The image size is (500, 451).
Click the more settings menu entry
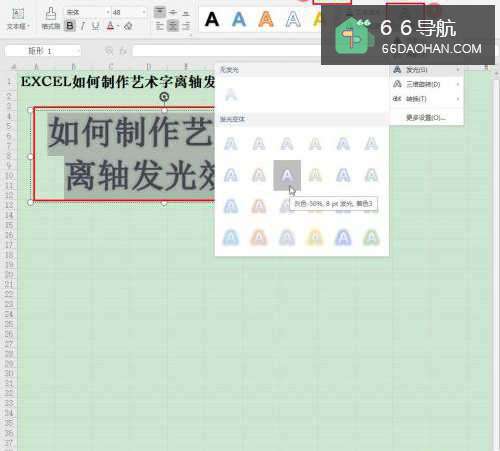tap(427, 117)
